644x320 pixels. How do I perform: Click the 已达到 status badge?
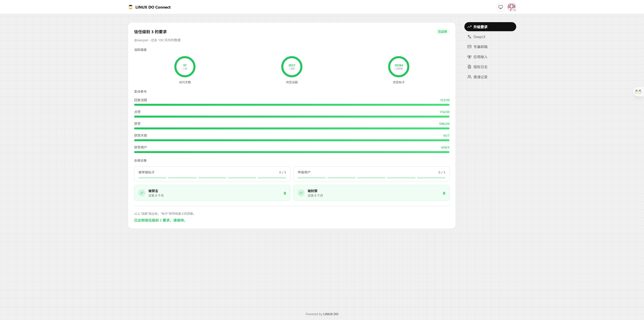tap(442, 32)
